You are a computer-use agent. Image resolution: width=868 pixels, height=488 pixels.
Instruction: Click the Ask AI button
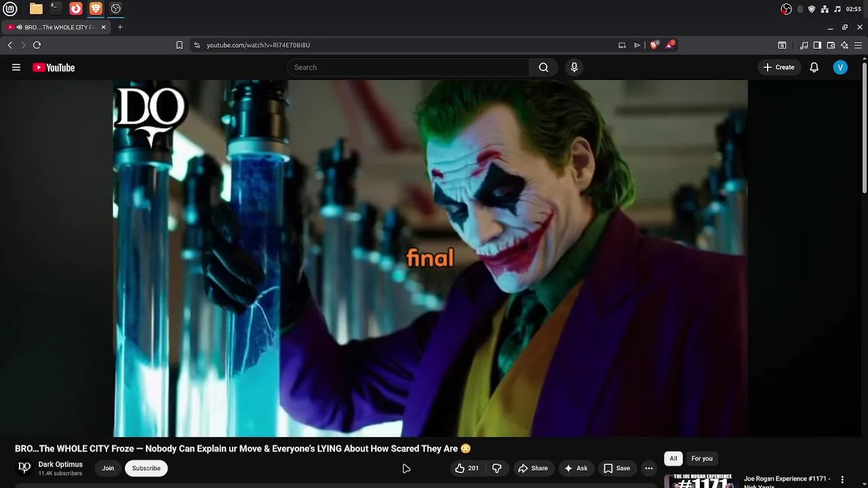[x=576, y=468]
